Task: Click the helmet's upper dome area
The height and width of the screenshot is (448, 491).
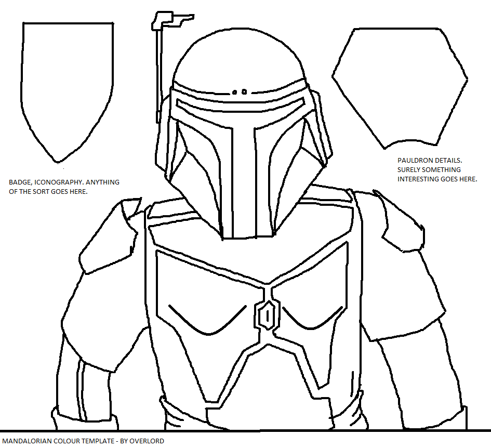Action: tap(239, 57)
